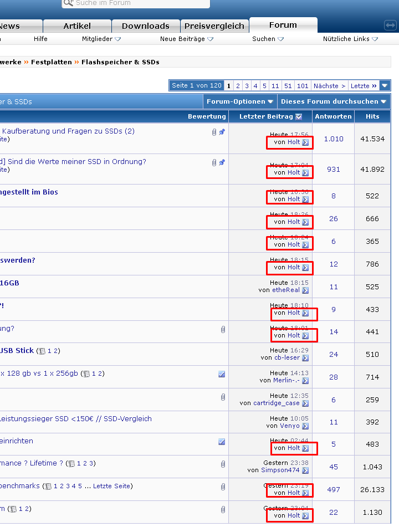The width and height of the screenshot is (399, 532).
Task: Open last post icon beside etheReal
Action: (305, 290)
